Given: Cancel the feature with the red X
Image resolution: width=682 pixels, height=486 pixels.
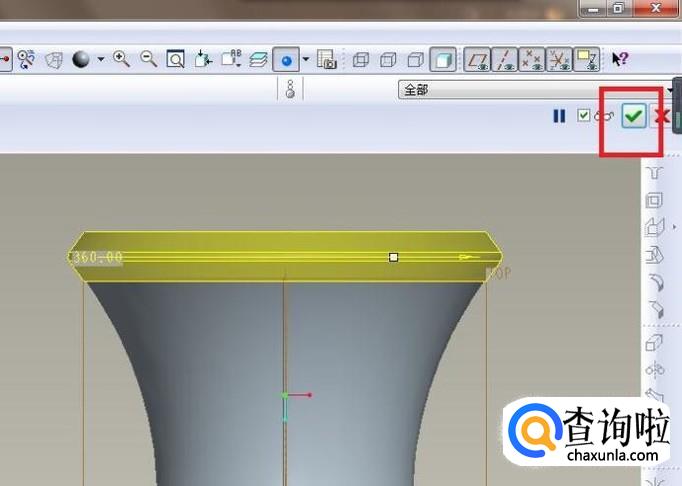Looking at the screenshot, I should coord(661,116).
